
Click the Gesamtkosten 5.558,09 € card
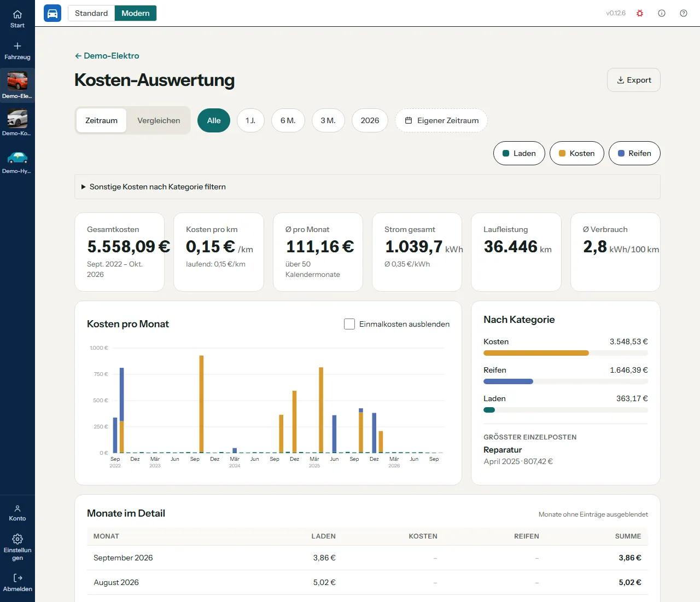pyautogui.click(x=119, y=252)
